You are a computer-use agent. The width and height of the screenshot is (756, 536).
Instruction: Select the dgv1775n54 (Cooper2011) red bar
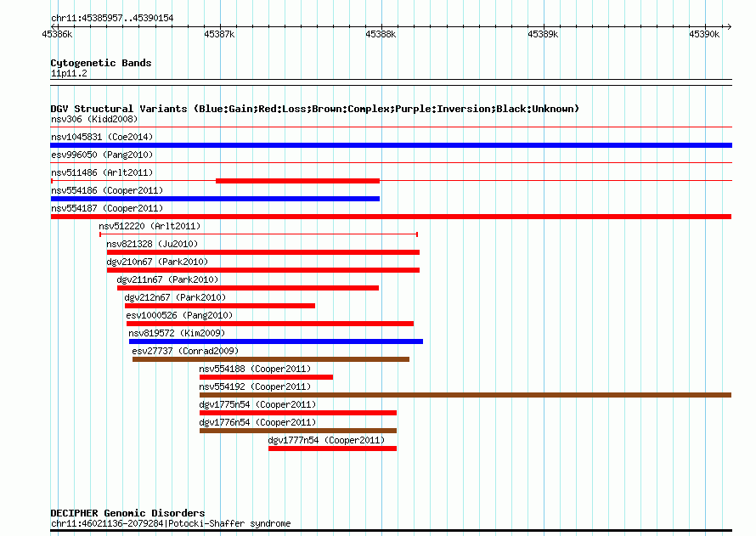click(x=298, y=413)
